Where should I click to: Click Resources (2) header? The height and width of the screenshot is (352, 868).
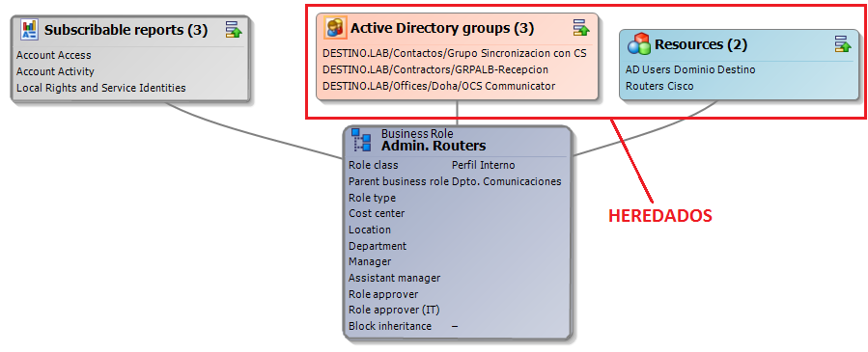click(x=701, y=44)
